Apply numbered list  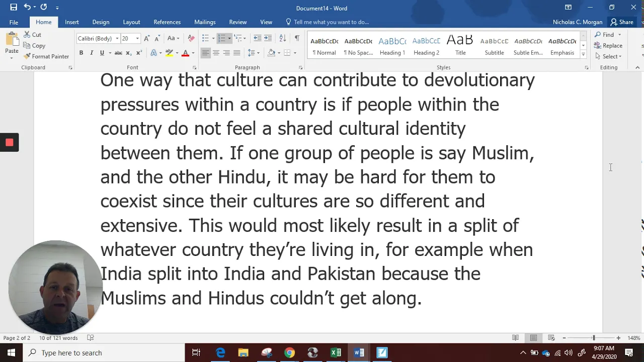pyautogui.click(x=221, y=39)
